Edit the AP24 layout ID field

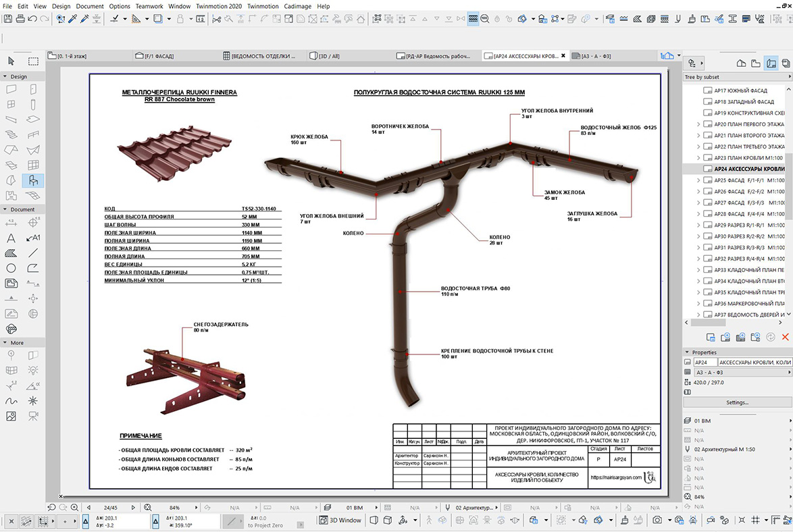tap(705, 362)
